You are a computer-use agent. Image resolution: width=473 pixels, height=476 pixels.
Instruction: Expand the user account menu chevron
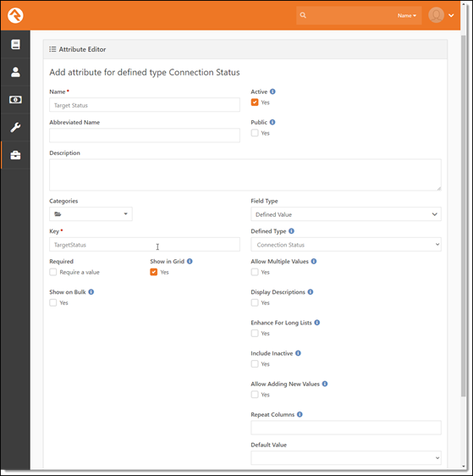pyautogui.click(x=451, y=15)
